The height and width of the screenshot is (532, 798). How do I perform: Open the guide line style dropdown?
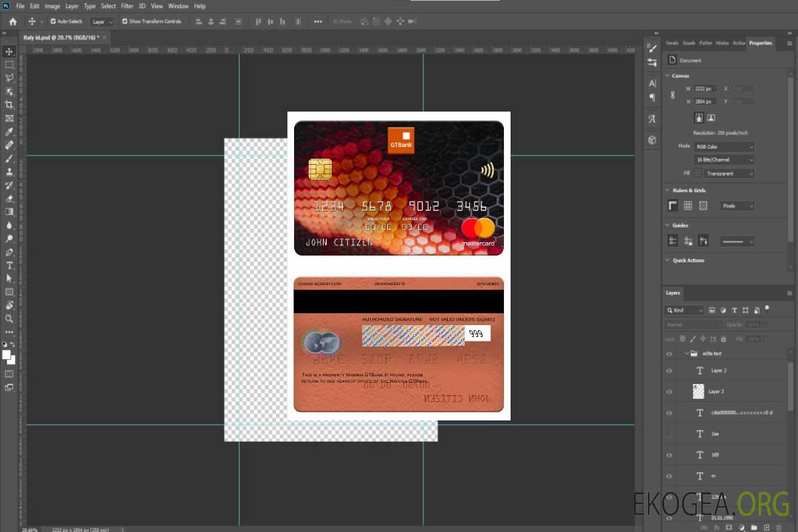(x=737, y=242)
